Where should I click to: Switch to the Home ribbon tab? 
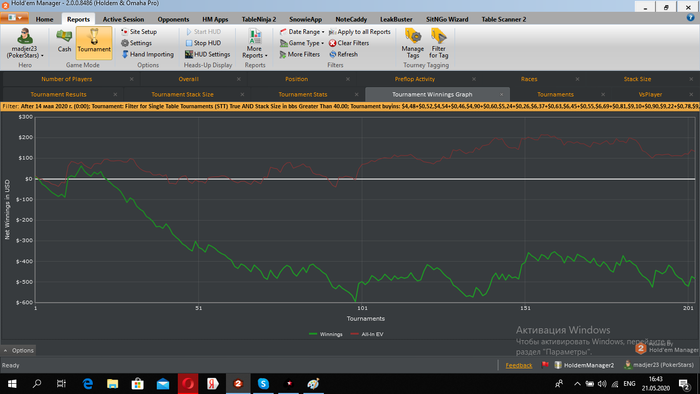coord(44,19)
